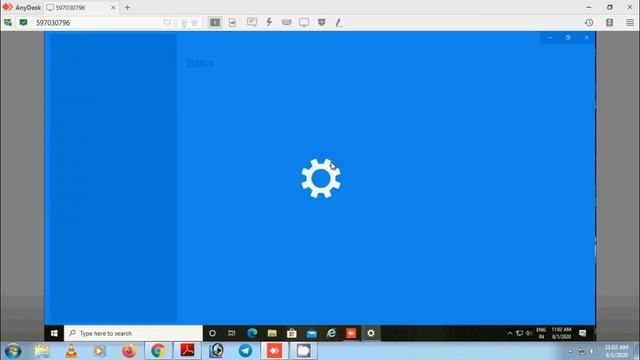640x360 pixels.
Task: Click the ENG IN language indicator
Action: (x=541, y=333)
